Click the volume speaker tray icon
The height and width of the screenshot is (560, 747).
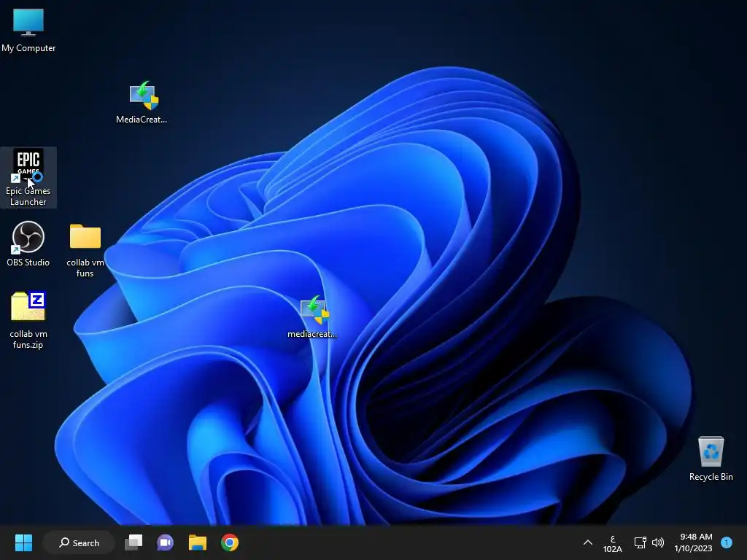[658, 542]
